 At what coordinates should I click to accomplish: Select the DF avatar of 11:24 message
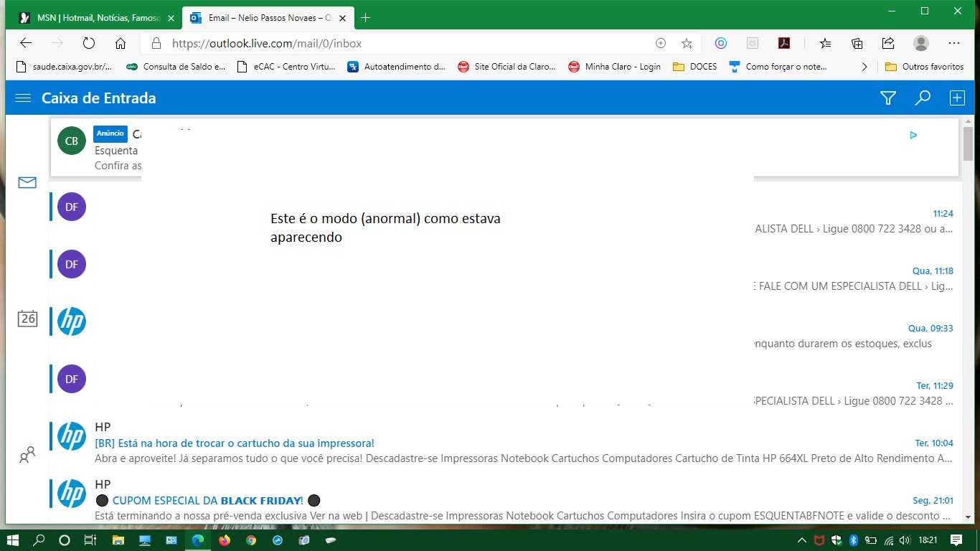[72, 207]
